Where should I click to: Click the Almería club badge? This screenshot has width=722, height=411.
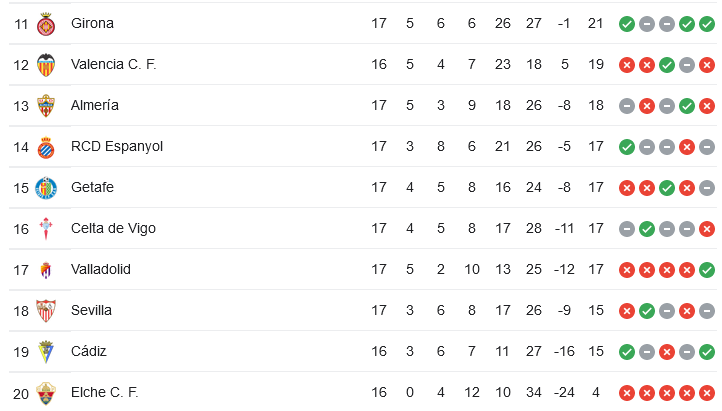pyautogui.click(x=46, y=106)
